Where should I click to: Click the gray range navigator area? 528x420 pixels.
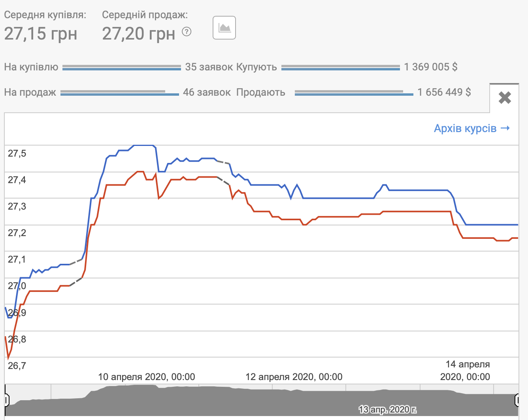(x=262, y=400)
